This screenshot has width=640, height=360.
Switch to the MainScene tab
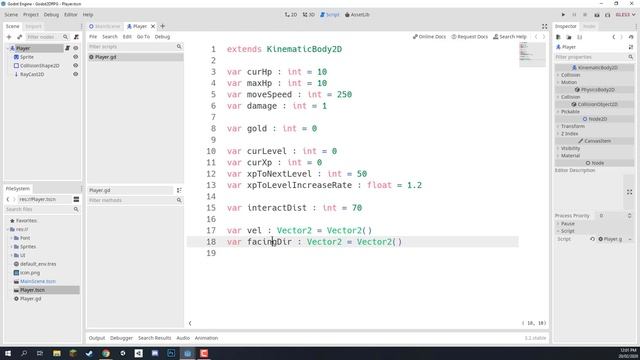point(104,26)
